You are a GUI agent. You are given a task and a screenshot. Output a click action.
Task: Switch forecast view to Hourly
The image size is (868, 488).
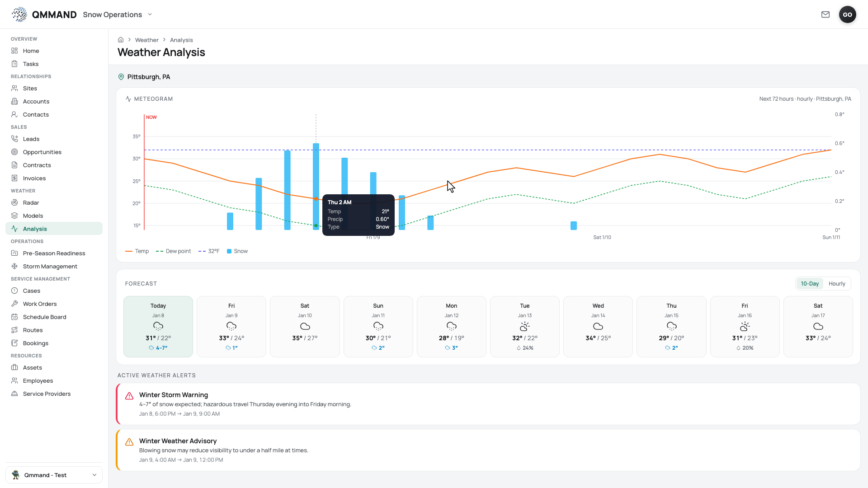coord(836,284)
